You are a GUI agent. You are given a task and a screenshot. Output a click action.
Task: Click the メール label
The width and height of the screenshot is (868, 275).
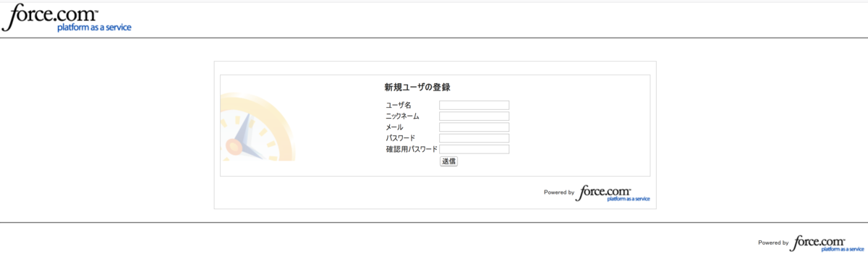[394, 127]
